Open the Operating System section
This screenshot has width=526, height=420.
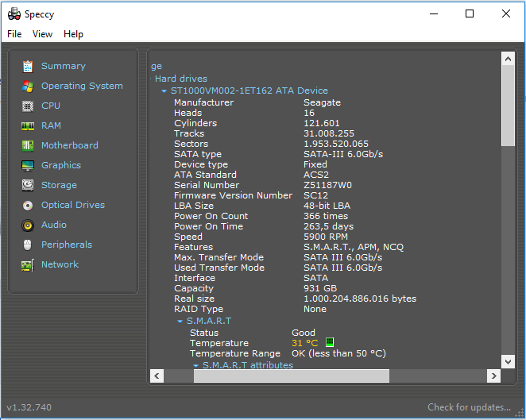pos(82,86)
